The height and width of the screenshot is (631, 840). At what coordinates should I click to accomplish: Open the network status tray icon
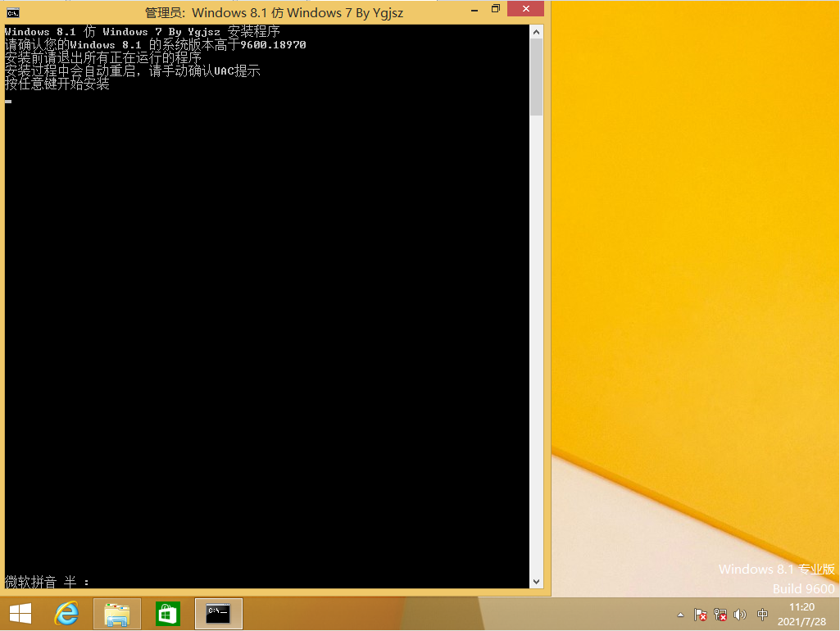720,615
